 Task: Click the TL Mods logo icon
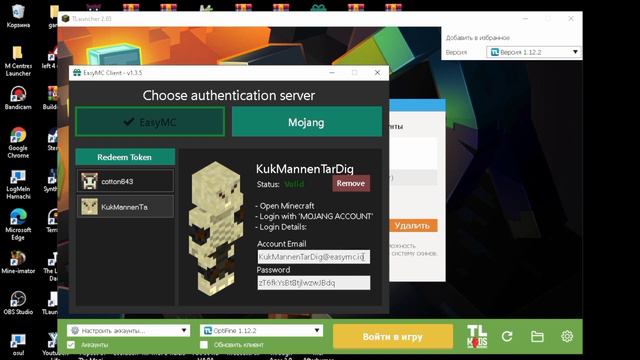tap(477, 337)
